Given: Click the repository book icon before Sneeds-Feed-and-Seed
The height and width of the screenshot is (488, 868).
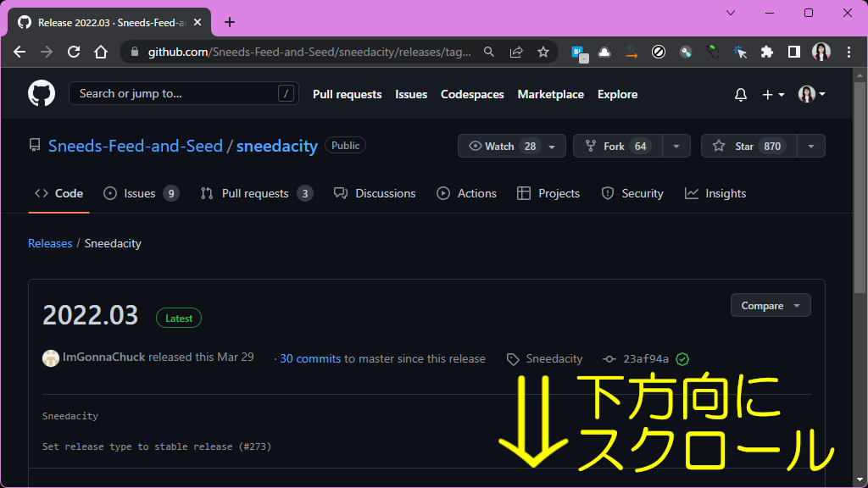Looking at the screenshot, I should point(35,144).
